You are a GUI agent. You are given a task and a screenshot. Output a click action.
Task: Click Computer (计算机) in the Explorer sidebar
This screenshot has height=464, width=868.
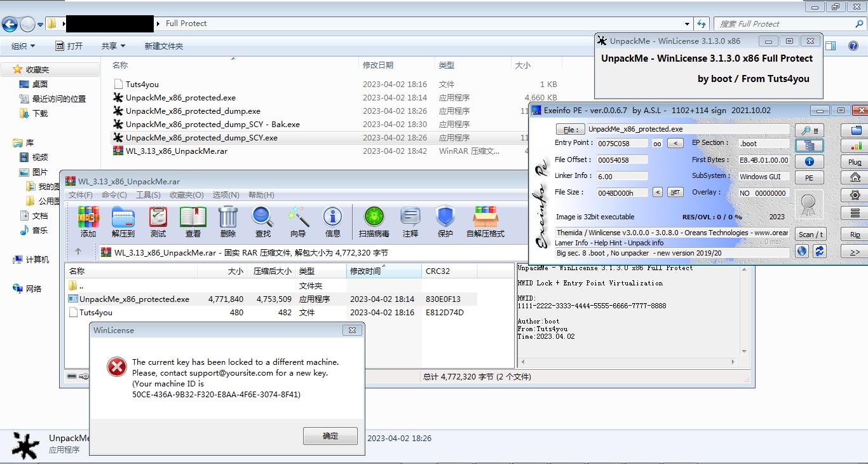click(37, 259)
